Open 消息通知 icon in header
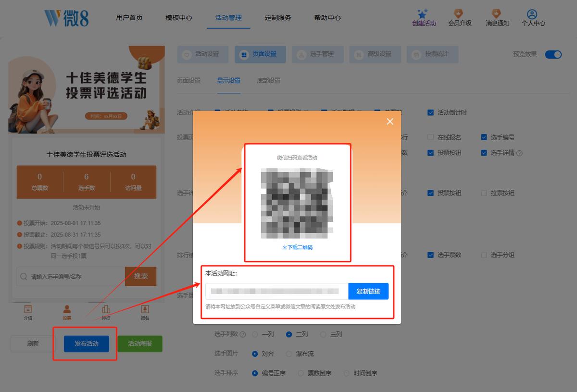The image size is (577, 392). click(x=496, y=13)
